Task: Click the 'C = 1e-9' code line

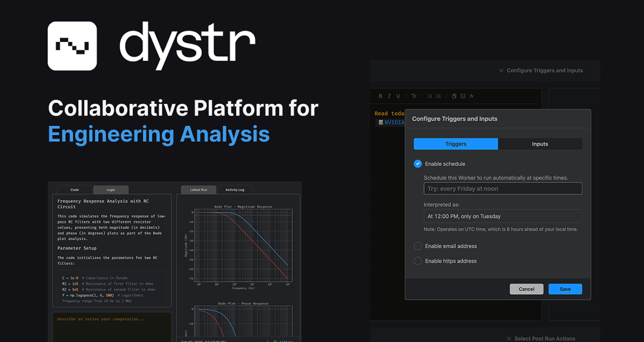Action: pyautogui.click(x=95, y=278)
